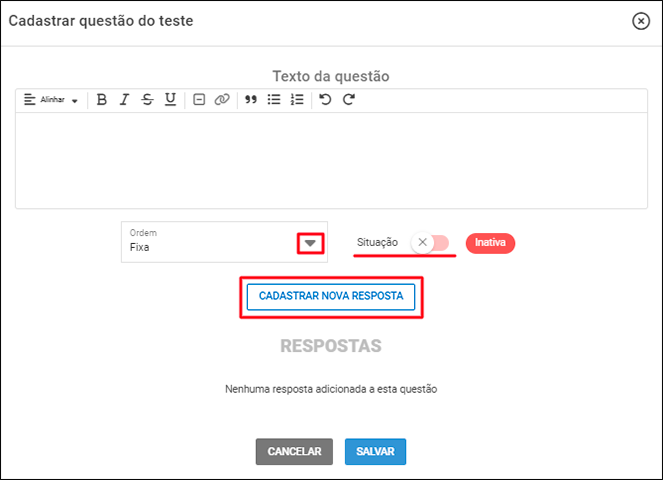
Task: Redo the last edit
Action: (x=349, y=100)
